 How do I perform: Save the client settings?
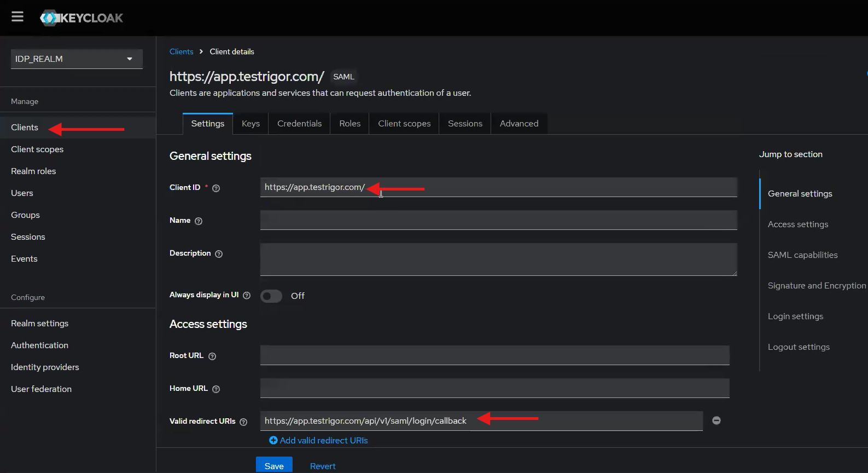(274, 465)
